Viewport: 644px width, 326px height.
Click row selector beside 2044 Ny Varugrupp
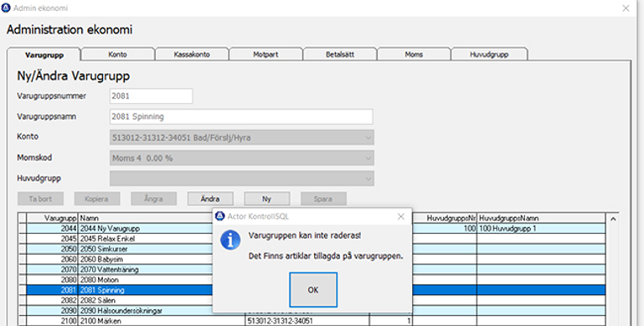coord(23,229)
